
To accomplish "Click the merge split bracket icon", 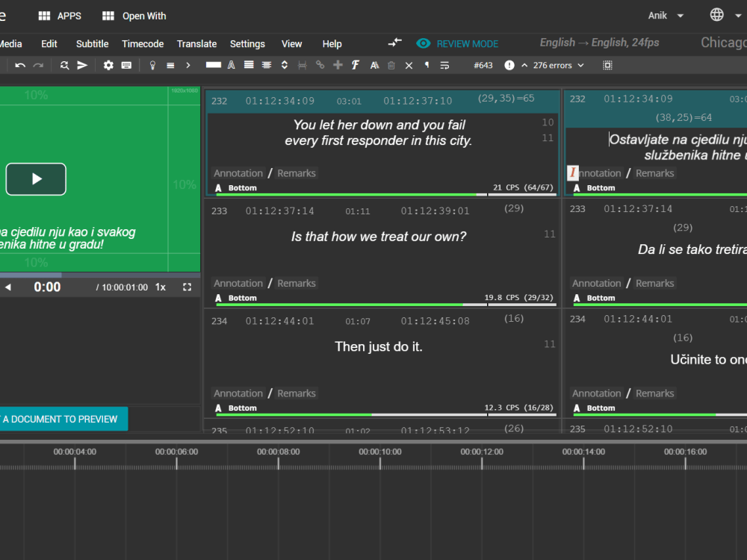I will click(302, 65).
